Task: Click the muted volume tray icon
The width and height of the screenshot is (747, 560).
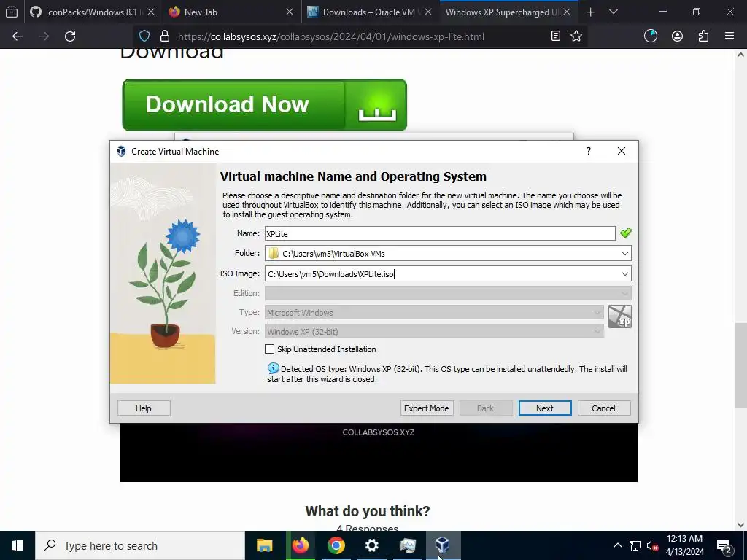Action: 652,545
